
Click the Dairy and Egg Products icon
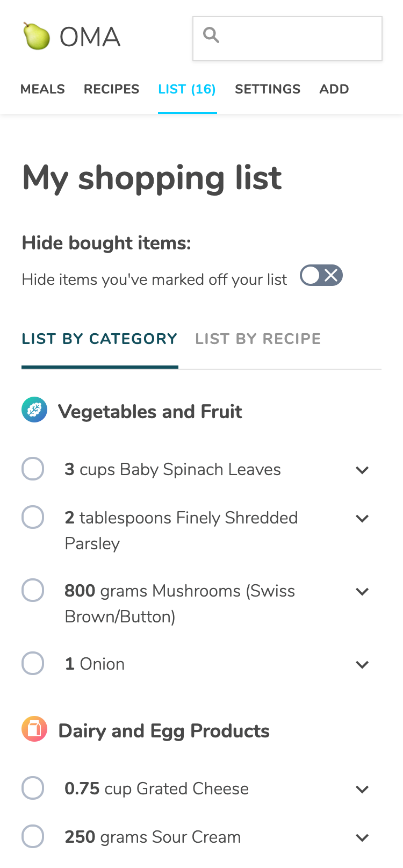pyautogui.click(x=34, y=730)
